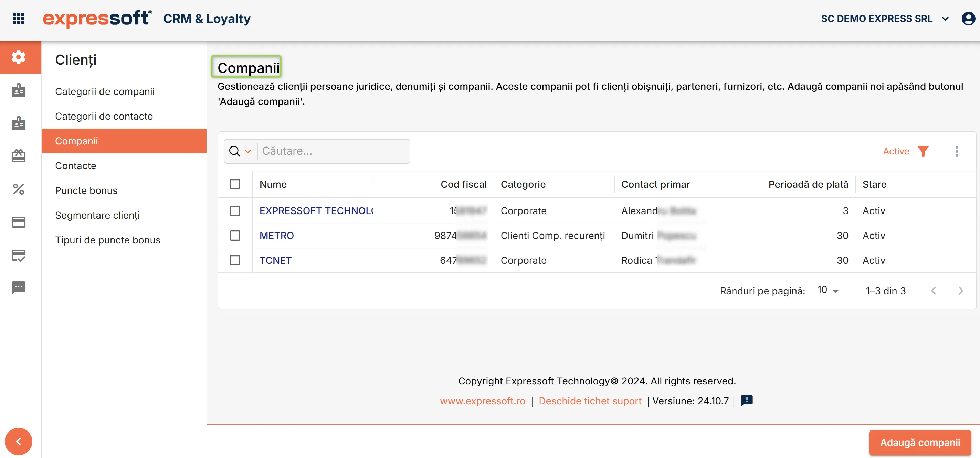Open the rows per page dropdown
This screenshot has width=980, height=458.
[828, 291]
